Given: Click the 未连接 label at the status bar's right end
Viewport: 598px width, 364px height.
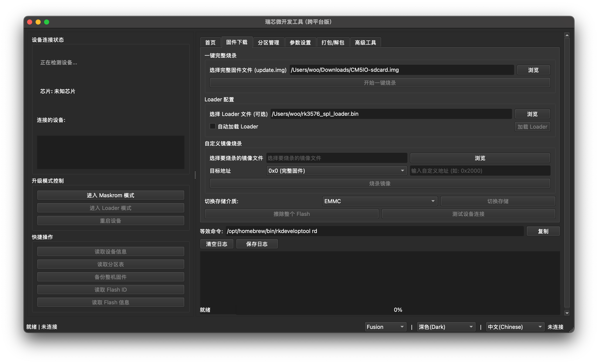Looking at the screenshot, I should (555, 327).
